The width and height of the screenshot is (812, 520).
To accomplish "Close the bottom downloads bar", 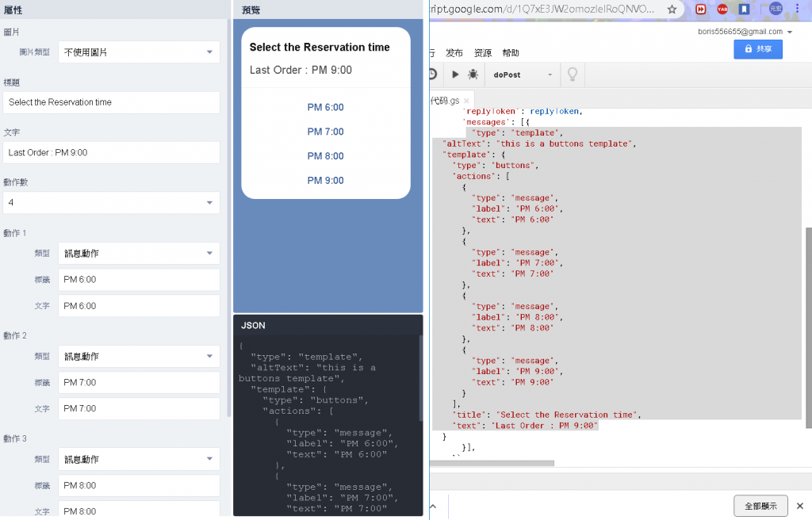I will 800,506.
